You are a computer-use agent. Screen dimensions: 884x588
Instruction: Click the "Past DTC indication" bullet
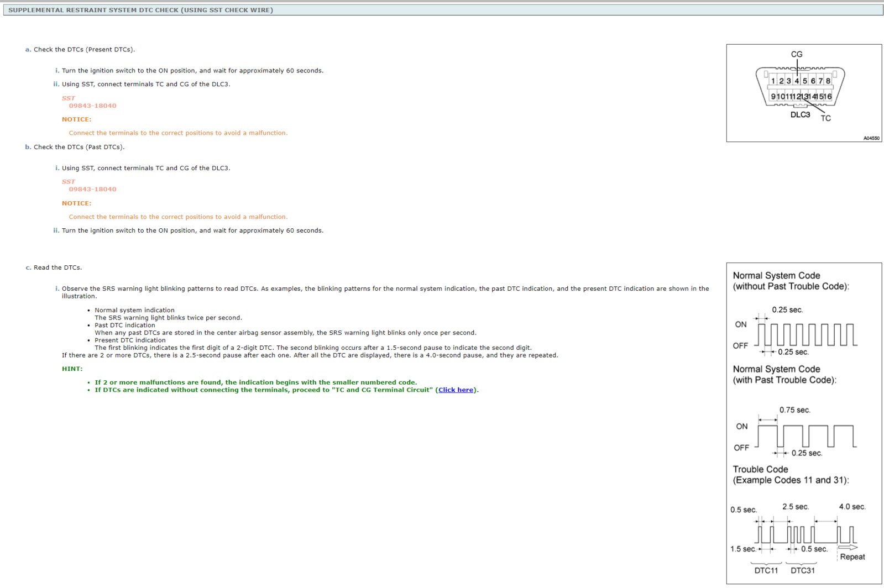click(125, 326)
